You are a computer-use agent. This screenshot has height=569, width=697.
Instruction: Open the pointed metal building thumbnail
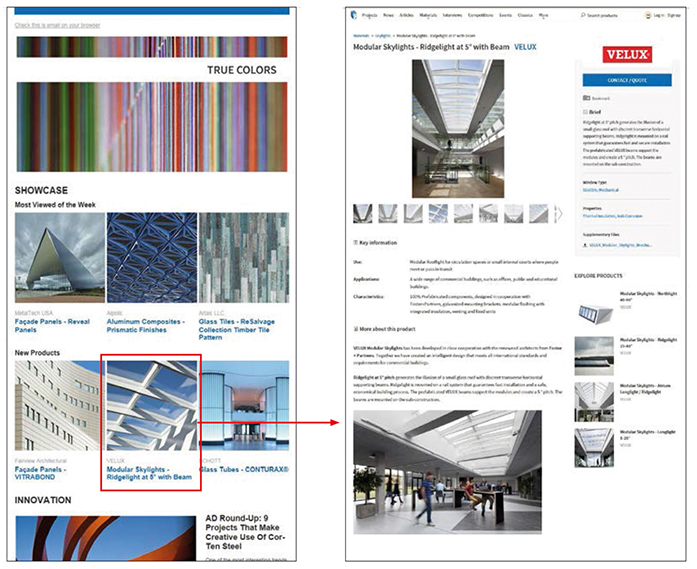tap(60, 257)
